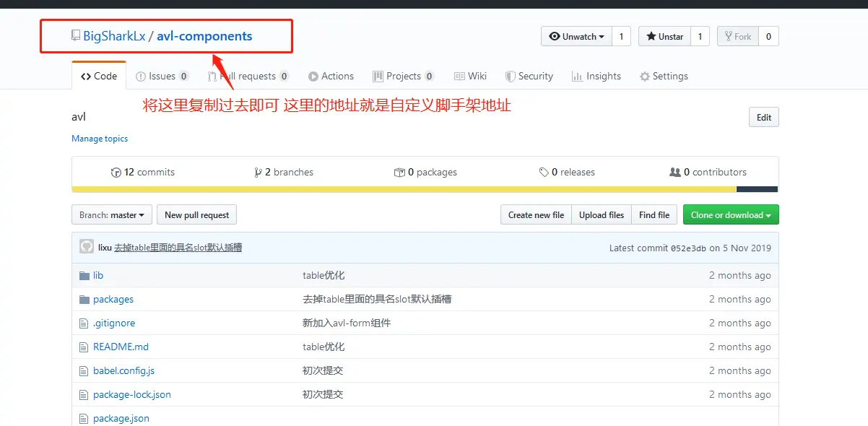Open the Wiki tab
Screen dimensions: 868x426
click(x=470, y=76)
